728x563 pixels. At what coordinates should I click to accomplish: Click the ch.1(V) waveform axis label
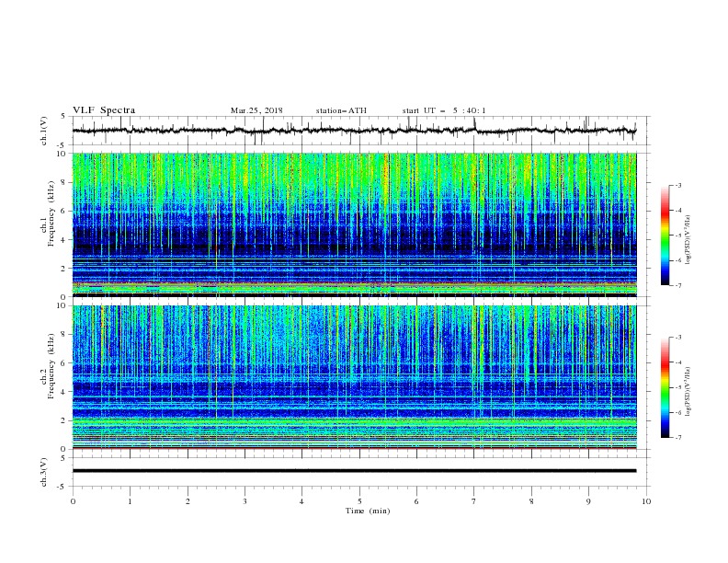tap(44, 131)
